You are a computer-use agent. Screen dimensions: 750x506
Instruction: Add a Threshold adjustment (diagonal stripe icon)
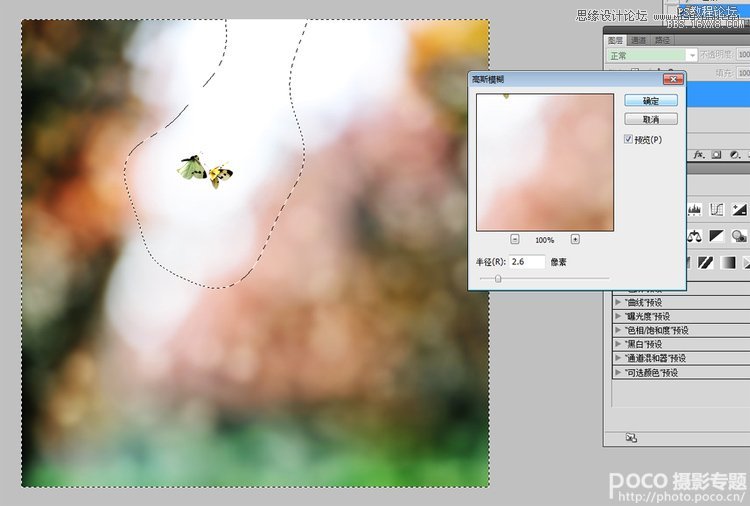(706, 262)
